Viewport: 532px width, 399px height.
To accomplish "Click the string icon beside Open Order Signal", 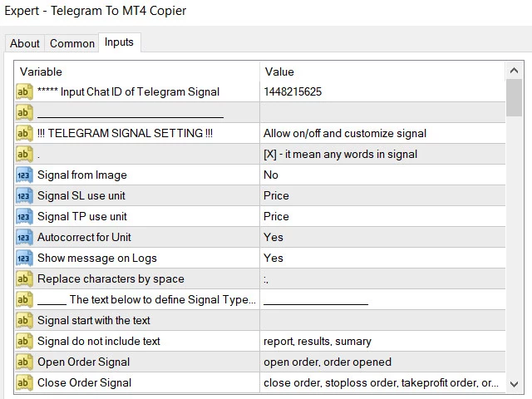I will pyautogui.click(x=24, y=362).
